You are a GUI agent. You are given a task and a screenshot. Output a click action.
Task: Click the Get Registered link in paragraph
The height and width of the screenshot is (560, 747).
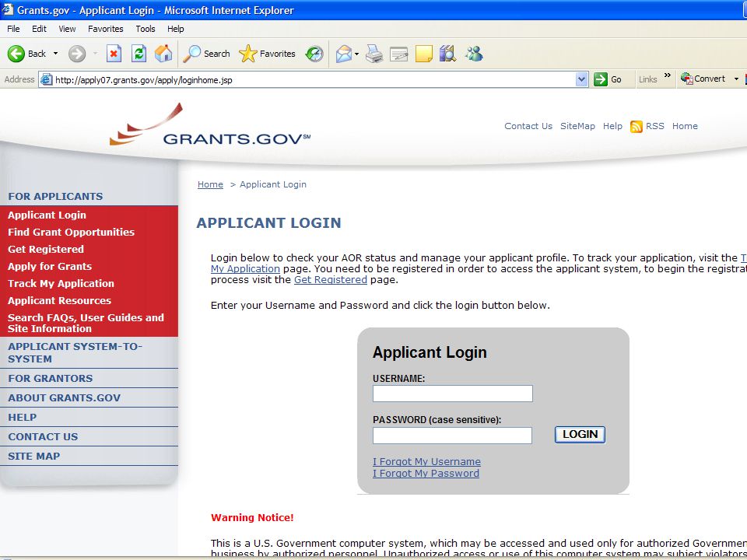[x=331, y=280]
